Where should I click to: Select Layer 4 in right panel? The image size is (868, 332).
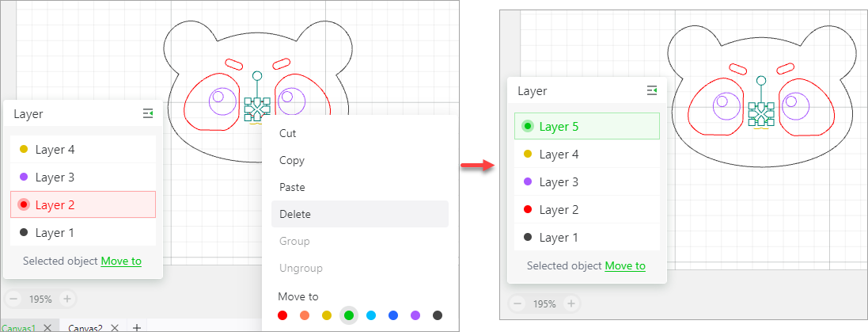[587, 154]
